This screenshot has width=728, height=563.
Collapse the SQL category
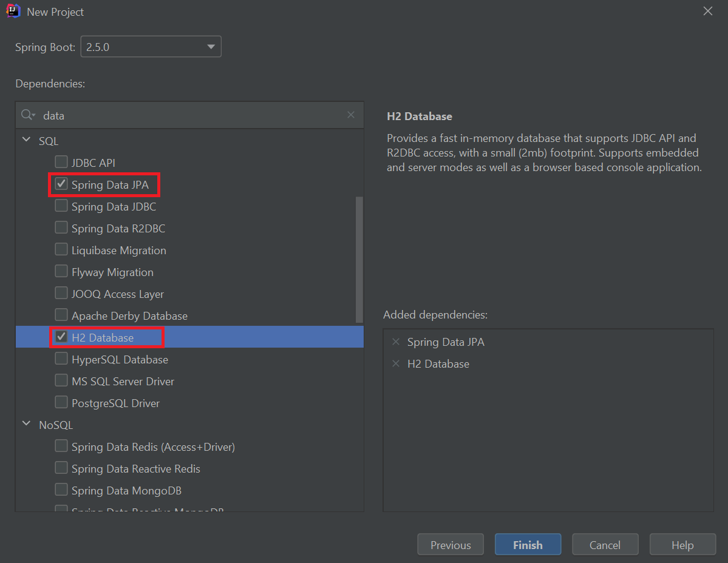[27, 141]
